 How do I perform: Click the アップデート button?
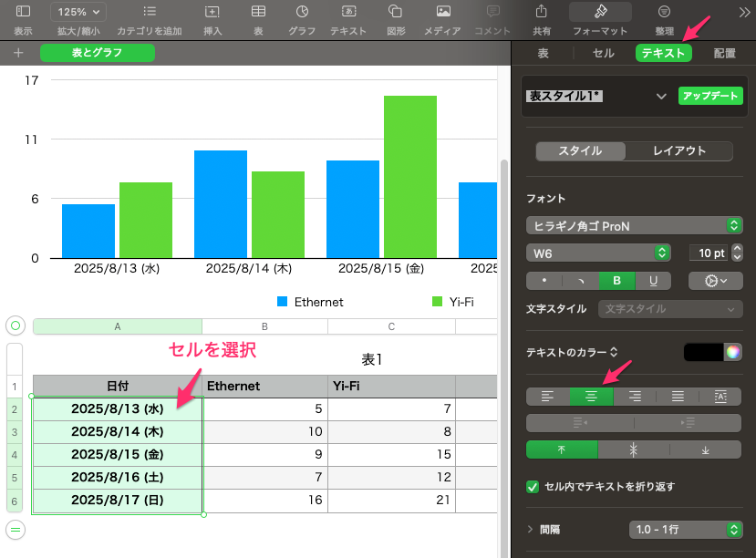point(710,96)
